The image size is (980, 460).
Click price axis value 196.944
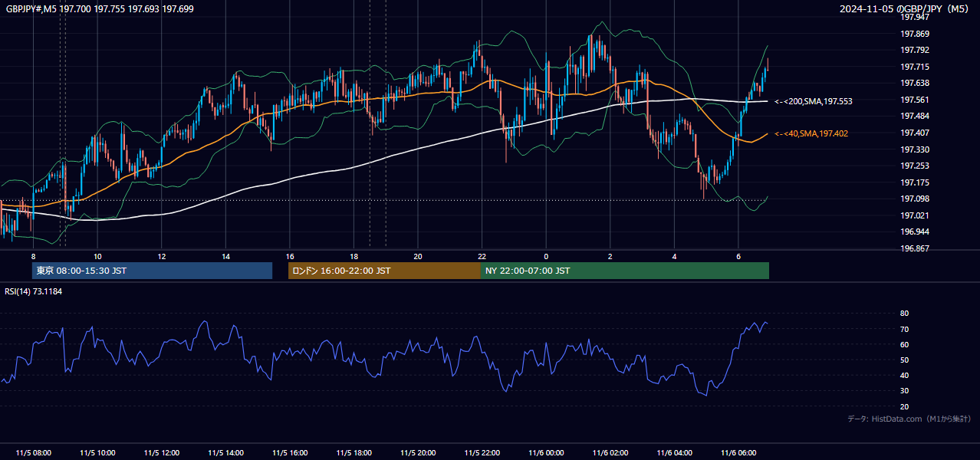click(x=914, y=232)
